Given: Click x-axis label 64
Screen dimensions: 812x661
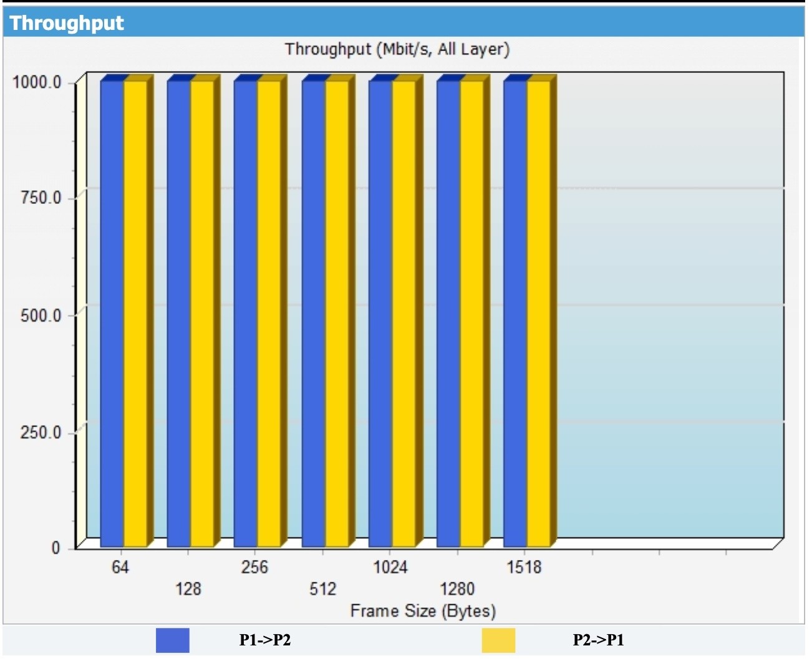Looking at the screenshot, I should [x=120, y=567].
